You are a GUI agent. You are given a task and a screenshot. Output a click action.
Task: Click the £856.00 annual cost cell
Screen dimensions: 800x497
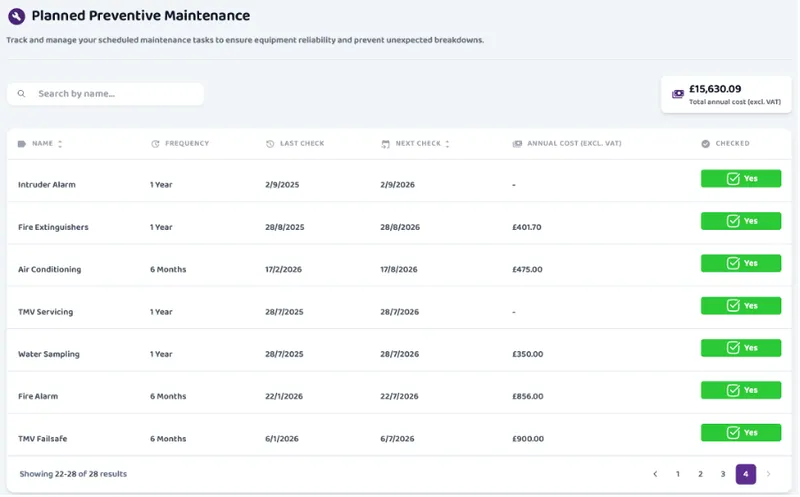coord(528,396)
